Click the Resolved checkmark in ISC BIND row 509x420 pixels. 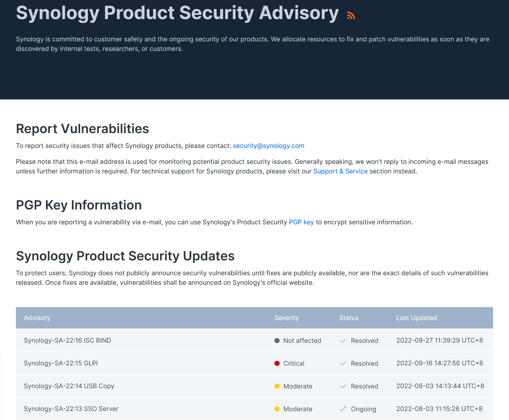click(x=343, y=341)
